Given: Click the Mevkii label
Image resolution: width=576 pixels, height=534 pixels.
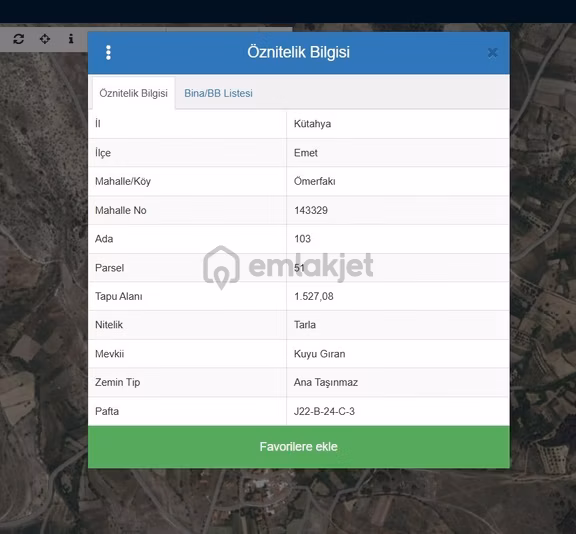Looking at the screenshot, I should point(109,354).
